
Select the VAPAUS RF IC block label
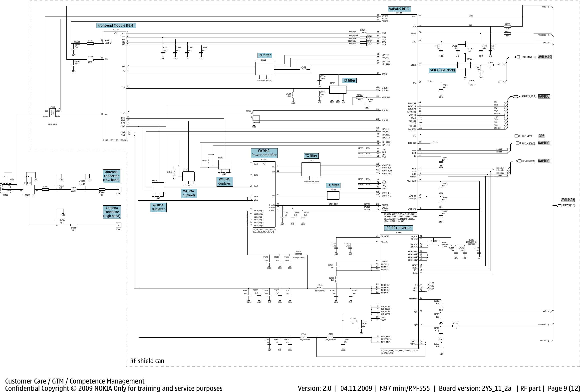pos(399,9)
